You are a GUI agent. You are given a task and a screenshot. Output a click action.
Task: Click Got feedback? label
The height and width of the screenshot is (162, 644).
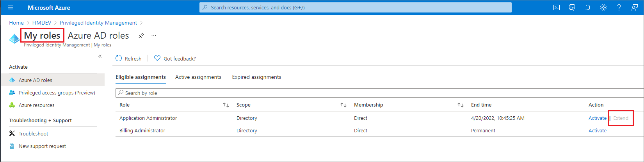pos(180,59)
